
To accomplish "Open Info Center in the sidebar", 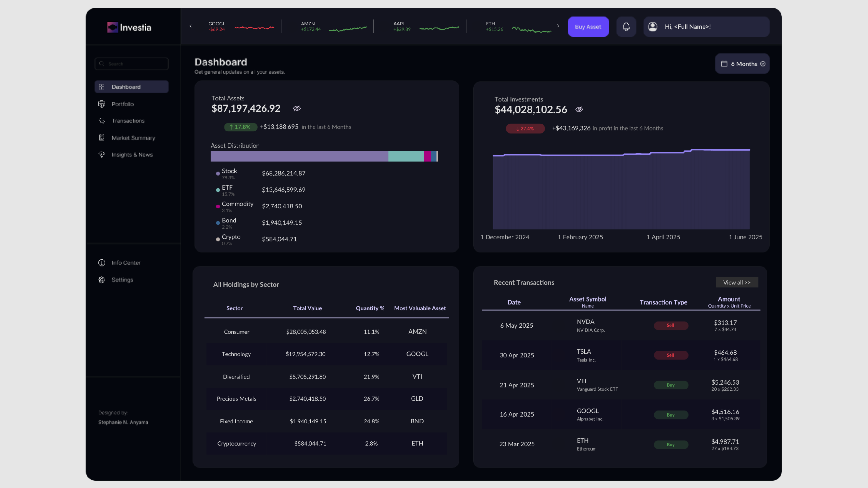I will pyautogui.click(x=126, y=263).
